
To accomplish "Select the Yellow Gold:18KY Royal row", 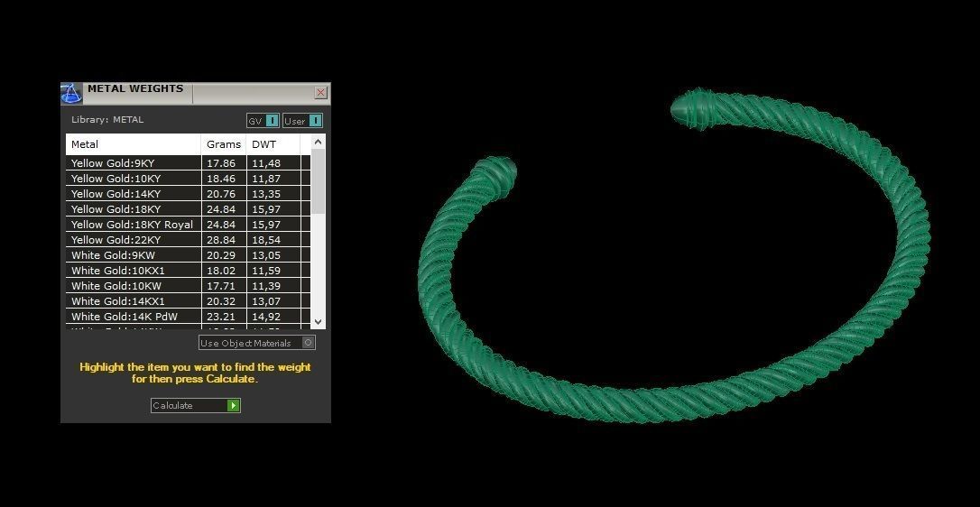I will click(188, 225).
